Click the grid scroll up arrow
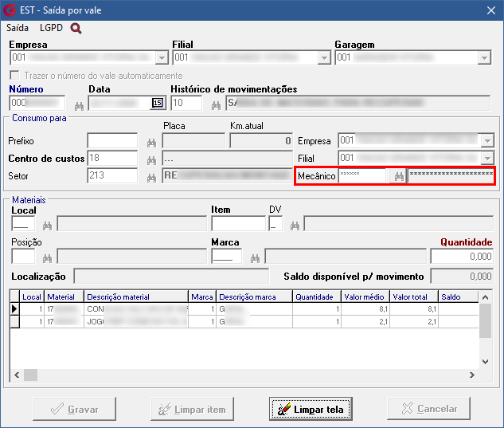Screen dimensions: 504x428 (485, 297)
